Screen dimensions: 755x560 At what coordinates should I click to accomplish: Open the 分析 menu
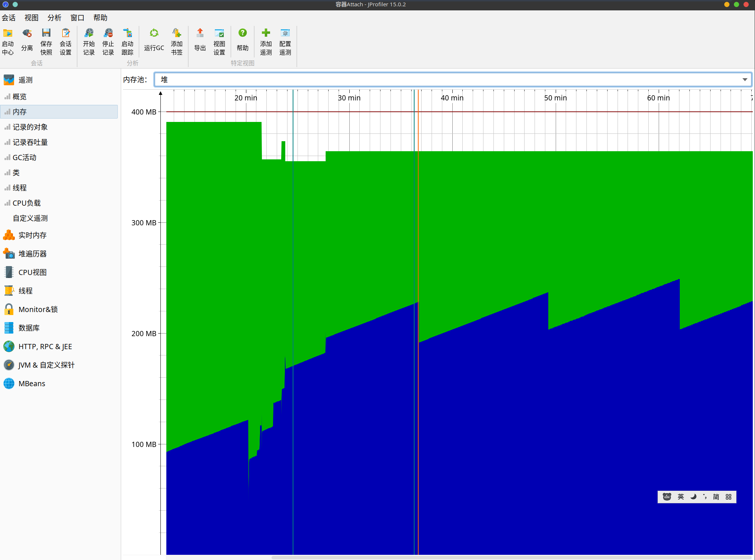click(x=54, y=18)
